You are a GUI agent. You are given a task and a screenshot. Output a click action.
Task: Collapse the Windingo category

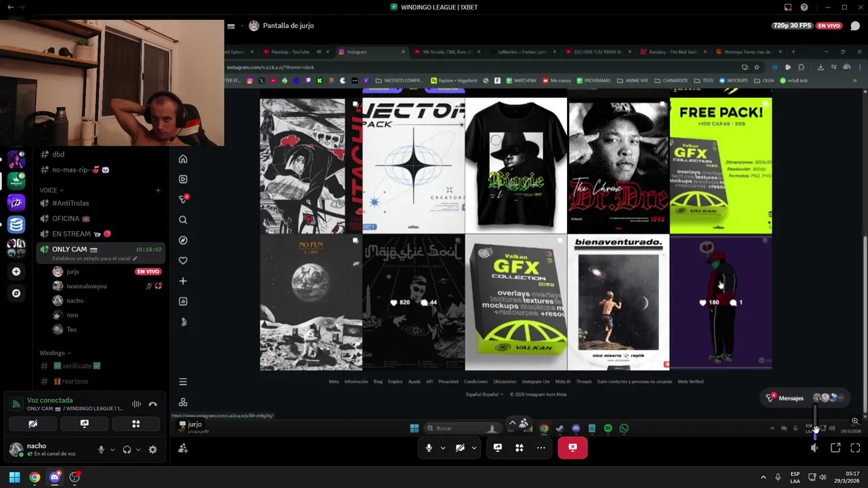pos(55,353)
